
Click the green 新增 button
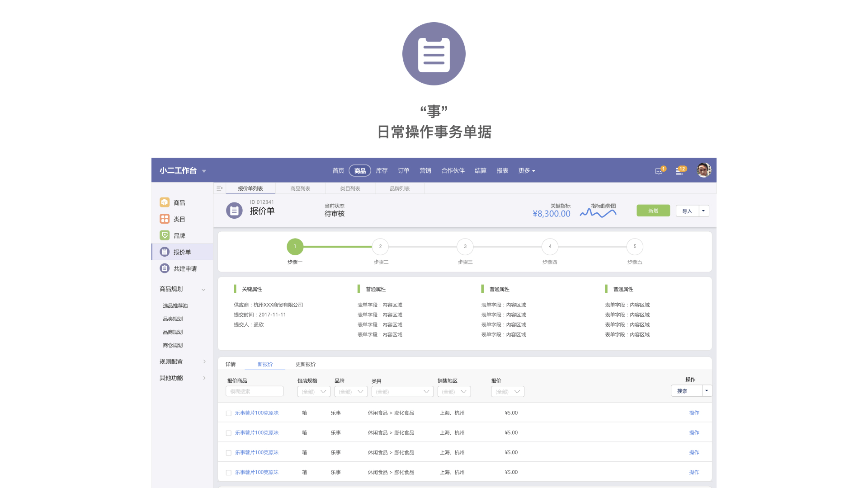(653, 211)
